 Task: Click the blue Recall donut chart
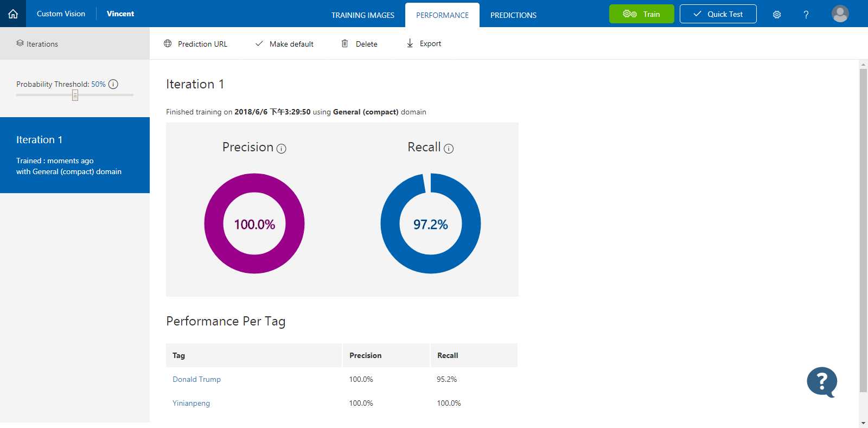click(x=431, y=223)
